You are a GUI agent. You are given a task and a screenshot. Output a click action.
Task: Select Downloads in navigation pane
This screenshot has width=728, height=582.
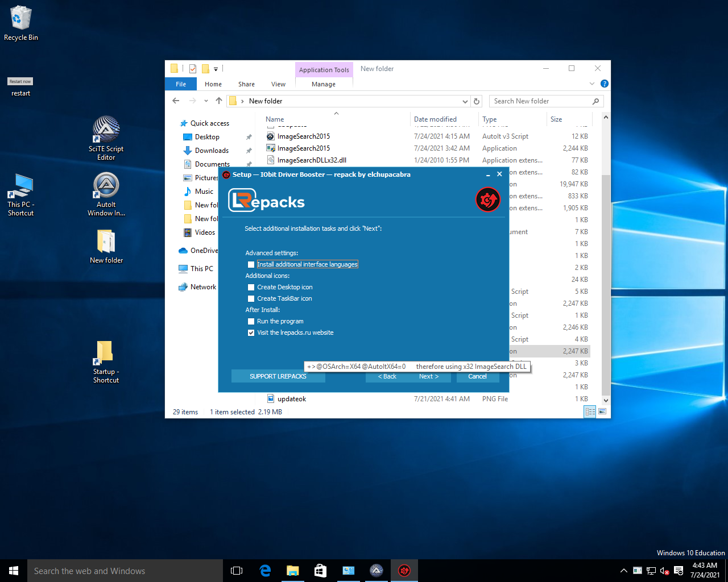[x=212, y=151]
